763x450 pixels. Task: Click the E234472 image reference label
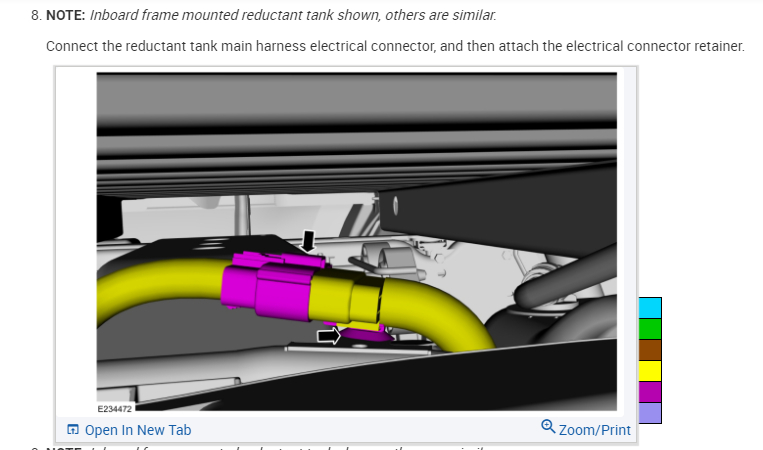click(114, 409)
